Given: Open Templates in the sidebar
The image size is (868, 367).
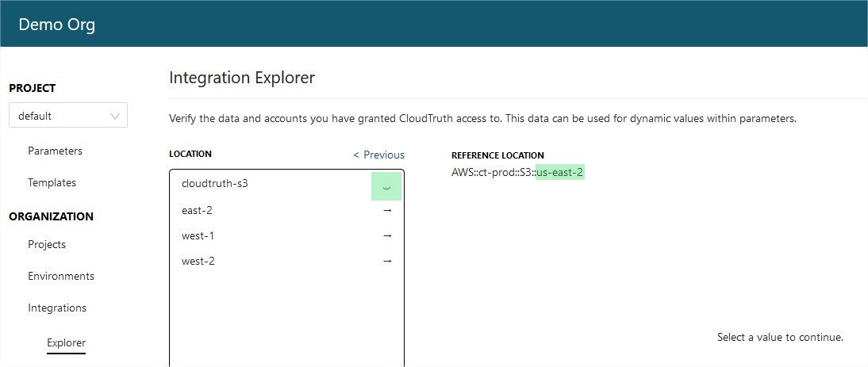Looking at the screenshot, I should [52, 182].
